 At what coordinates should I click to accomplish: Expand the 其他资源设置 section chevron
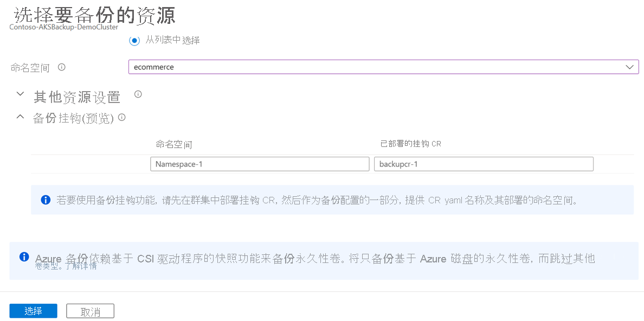(x=20, y=94)
